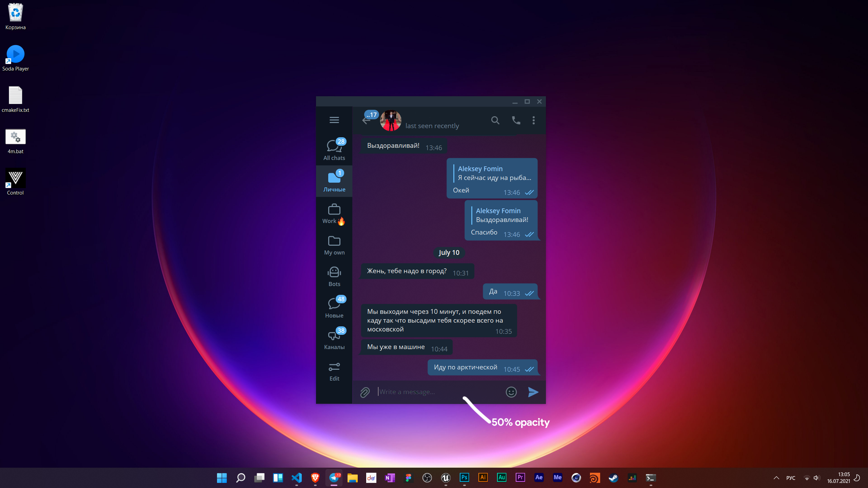Open the emoji picker

pos(511,392)
